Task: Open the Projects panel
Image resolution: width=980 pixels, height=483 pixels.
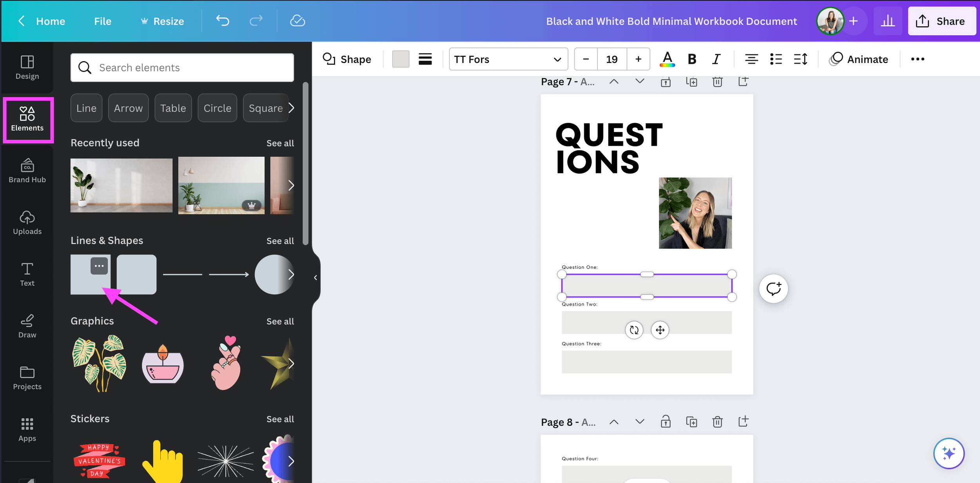Action: 27,378
